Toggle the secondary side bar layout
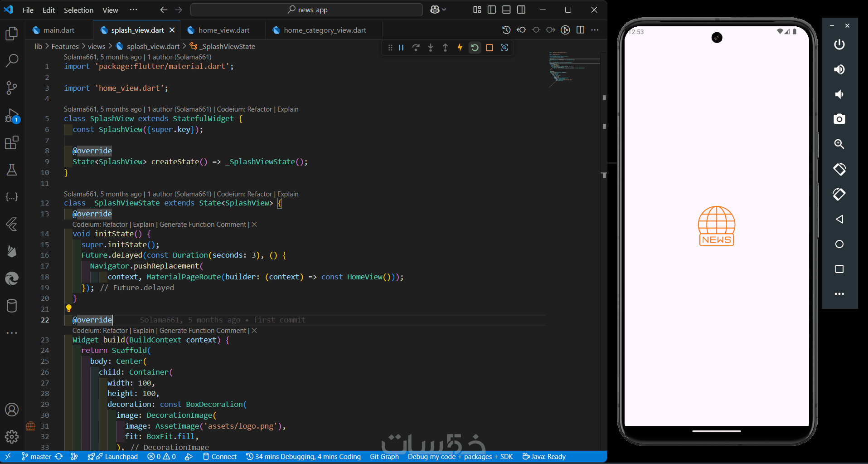This screenshot has height=464, width=868. (521, 10)
